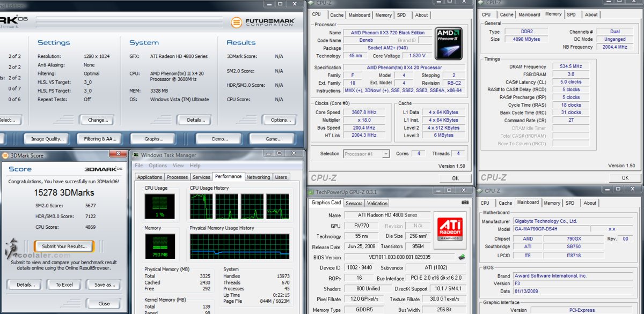Click the BIOS save chip icon in GPU-Z
Image resolution: width=644 pixels, height=314 pixels.
coord(462,257)
